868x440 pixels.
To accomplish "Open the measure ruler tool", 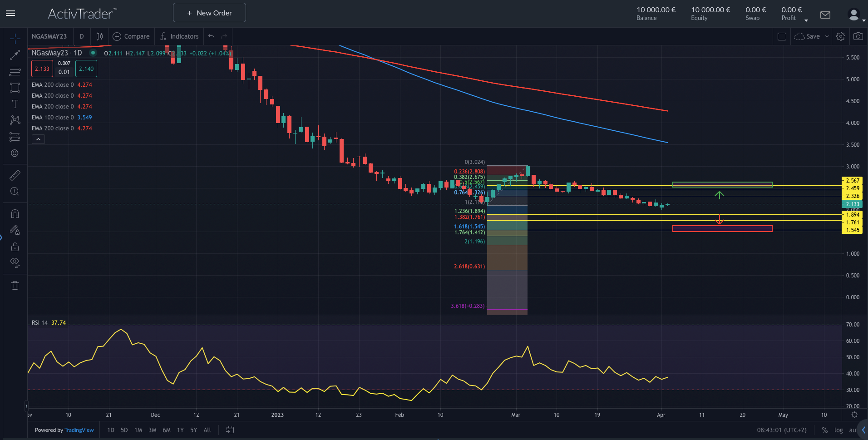I will coord(15,175).
